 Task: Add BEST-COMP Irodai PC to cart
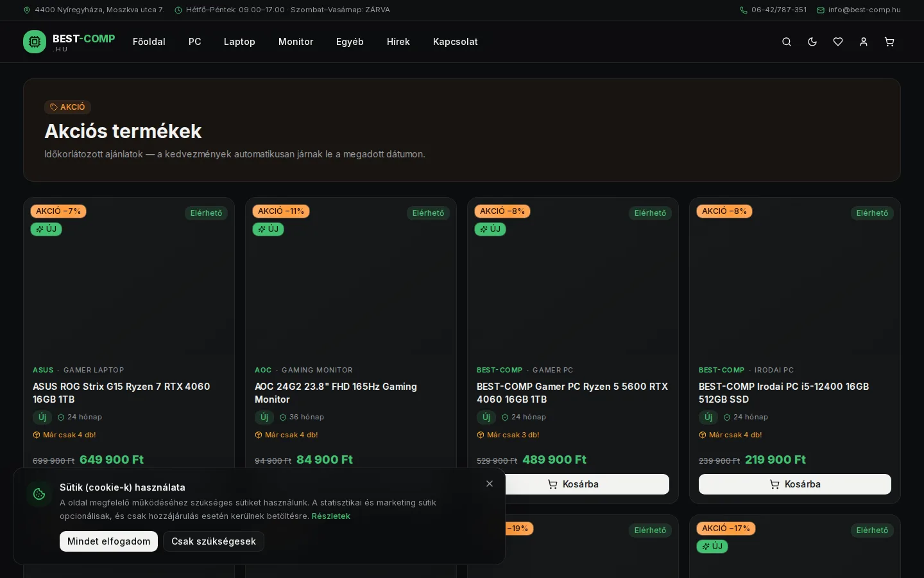coord(795,484)
